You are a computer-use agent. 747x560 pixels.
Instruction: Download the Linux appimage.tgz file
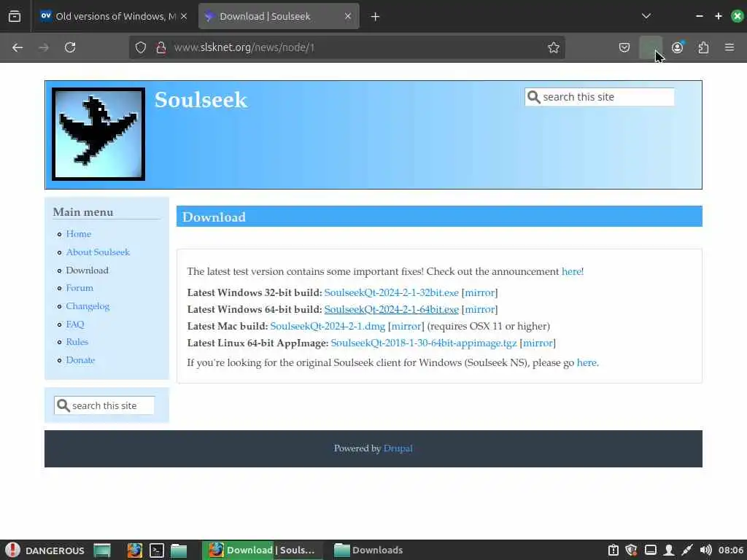[x=424, y=343]
